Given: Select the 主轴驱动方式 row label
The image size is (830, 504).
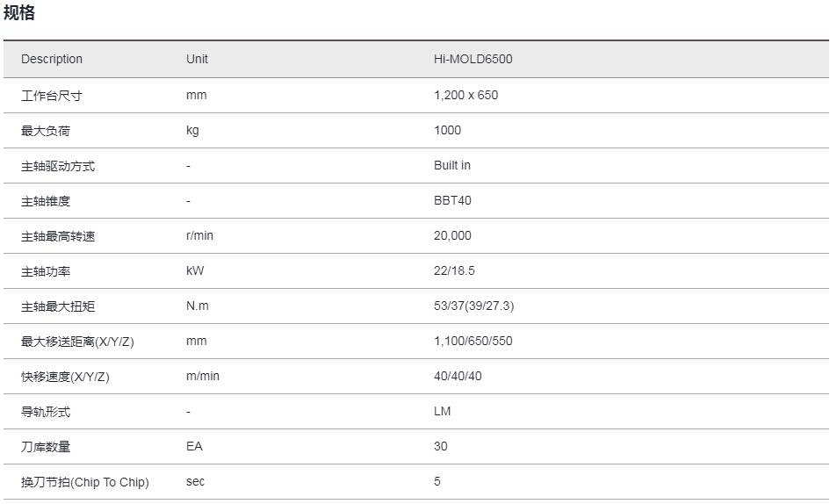Looking at the screenshot, I should click(58, 166).
